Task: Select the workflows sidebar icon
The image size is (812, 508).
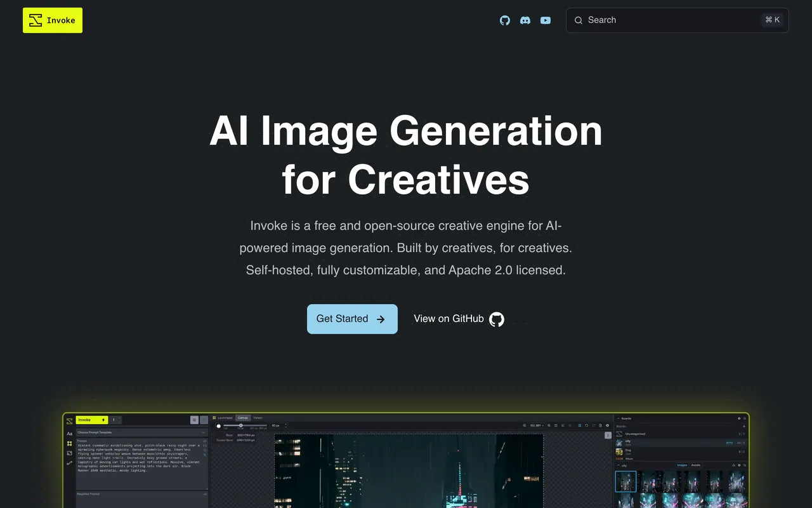Action: [69, 463]
